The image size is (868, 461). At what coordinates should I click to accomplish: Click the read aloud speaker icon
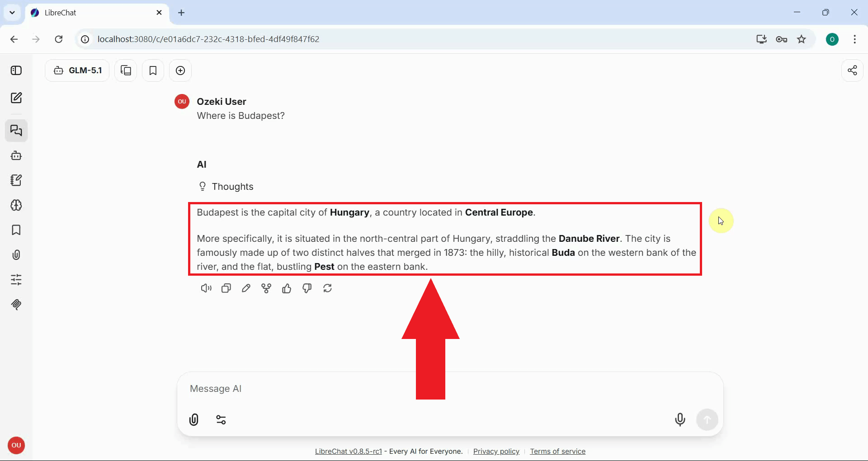(x=206, y=288)
